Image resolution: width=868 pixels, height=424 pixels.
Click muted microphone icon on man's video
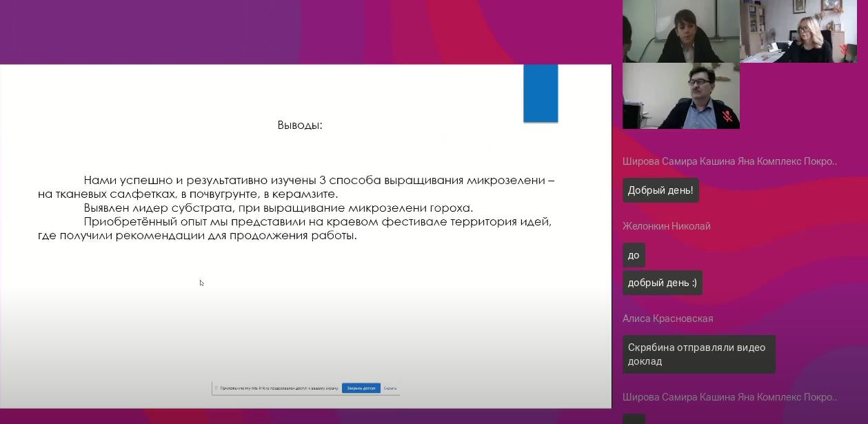click(727, 116)
